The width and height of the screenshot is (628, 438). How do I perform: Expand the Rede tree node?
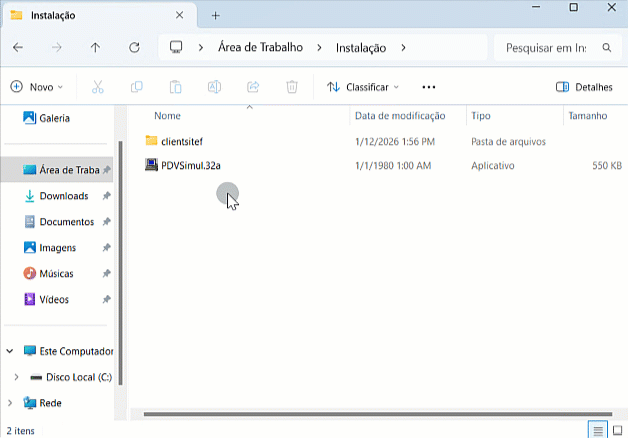[10, 403]
